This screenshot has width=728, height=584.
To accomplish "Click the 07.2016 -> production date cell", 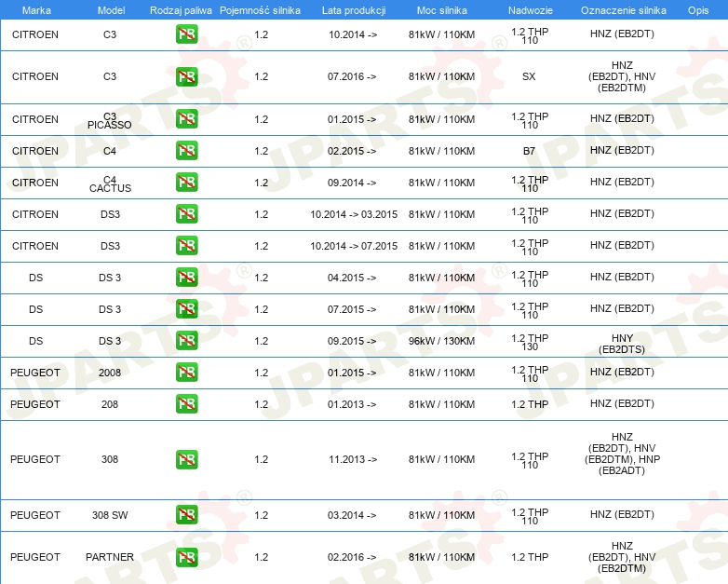I will pos(352,76).
